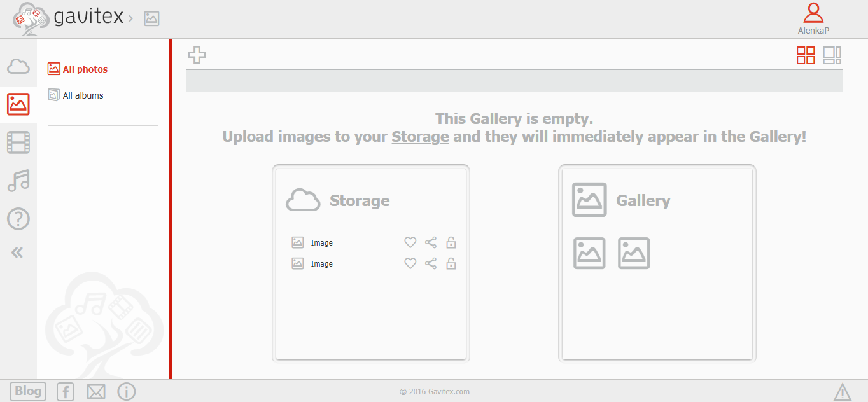The image size is (868, 402).
Task: Collapse the sidebar with double chevron
Action: [x=17, y=253]
